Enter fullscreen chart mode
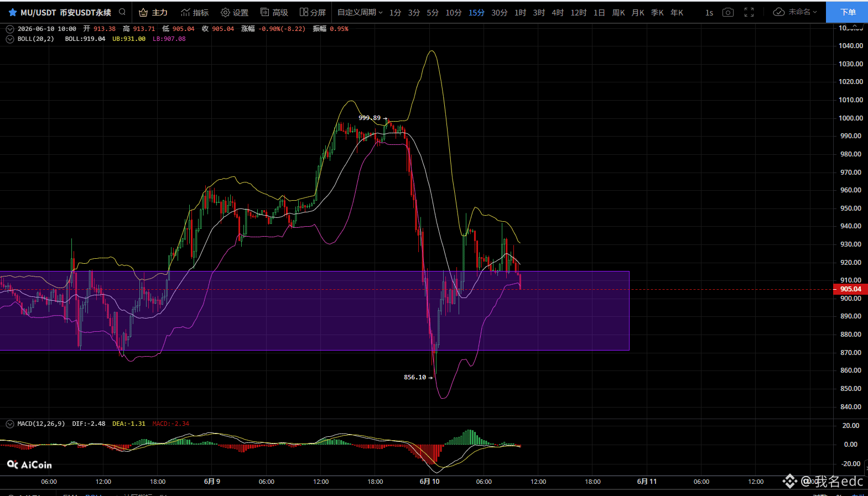 click(x=749, y=12)
